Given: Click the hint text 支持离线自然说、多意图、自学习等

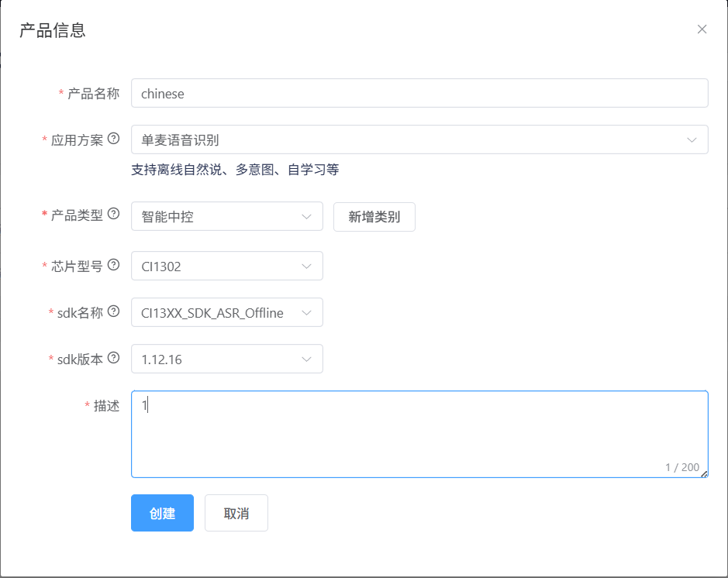Looking at the screenshot, I should coord(235,170).
